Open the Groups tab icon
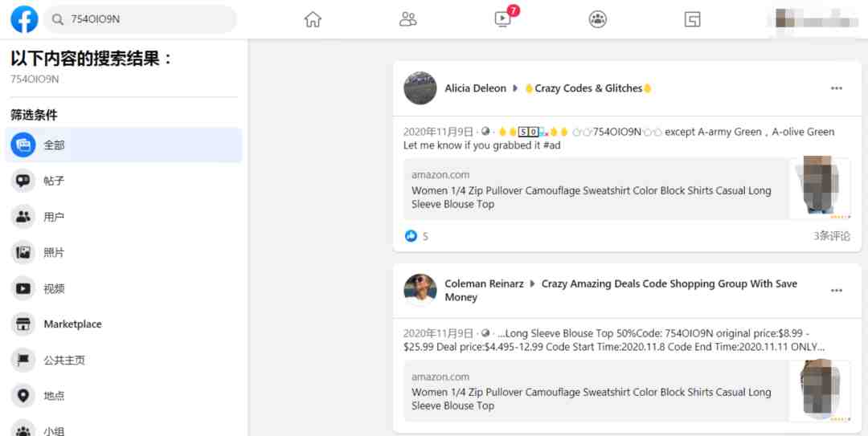 [x=597, y=19]
